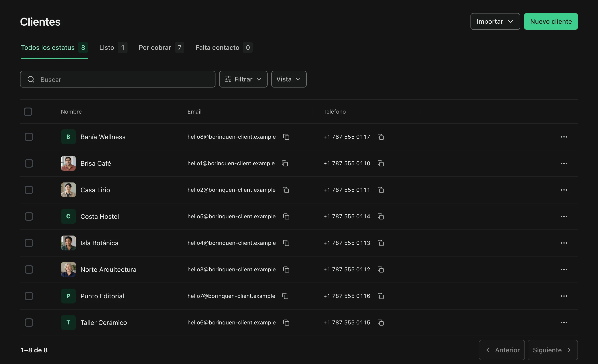The width and height of the screenshot is (598, 364).
Task: Click the Teléfono column header
Action: pyautogui.click(x=334, y=112)
